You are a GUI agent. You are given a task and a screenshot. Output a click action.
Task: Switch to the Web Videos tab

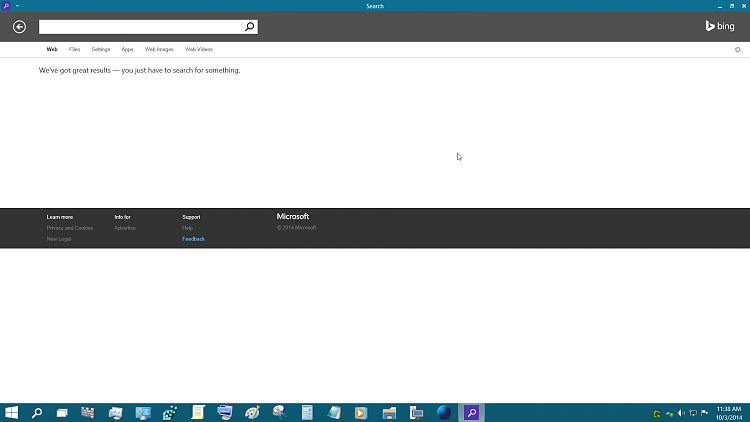pyautogui.click(x=199, y=49)
